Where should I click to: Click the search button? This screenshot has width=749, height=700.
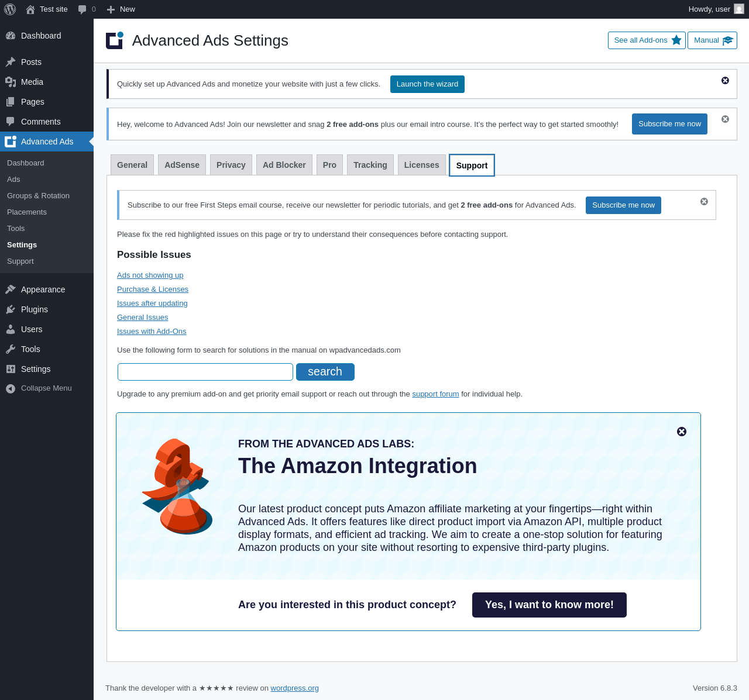click(325, 372)
